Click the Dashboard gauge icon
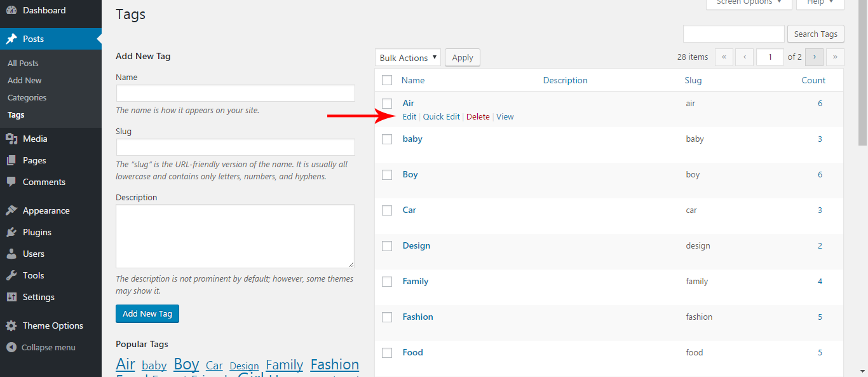 tap(11, 10)
